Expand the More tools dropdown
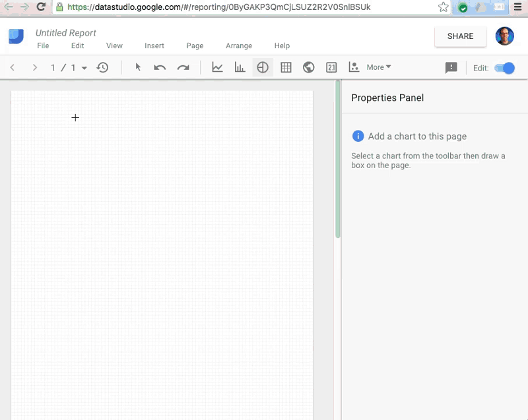 pyautogui.click(x=379, y=67)
